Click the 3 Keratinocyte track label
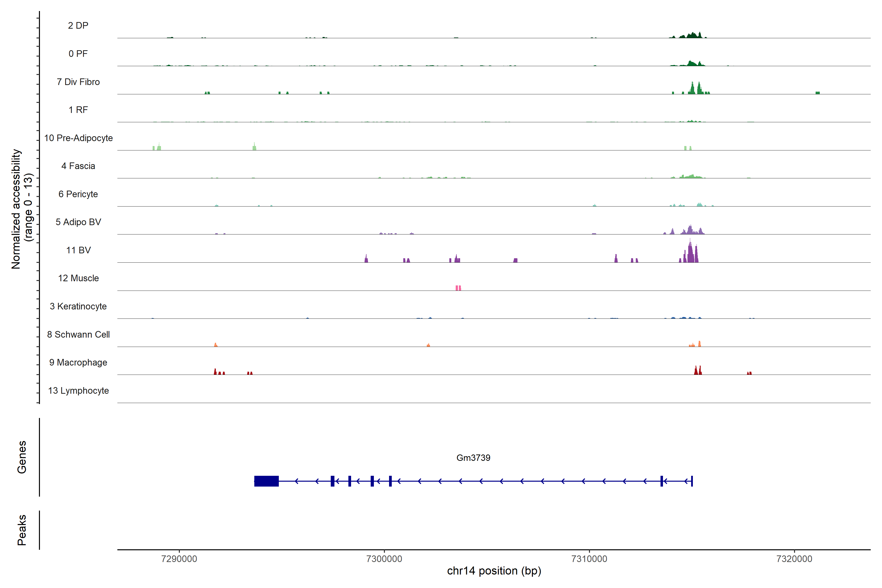882x588 pixels. [x=78, y=306]
